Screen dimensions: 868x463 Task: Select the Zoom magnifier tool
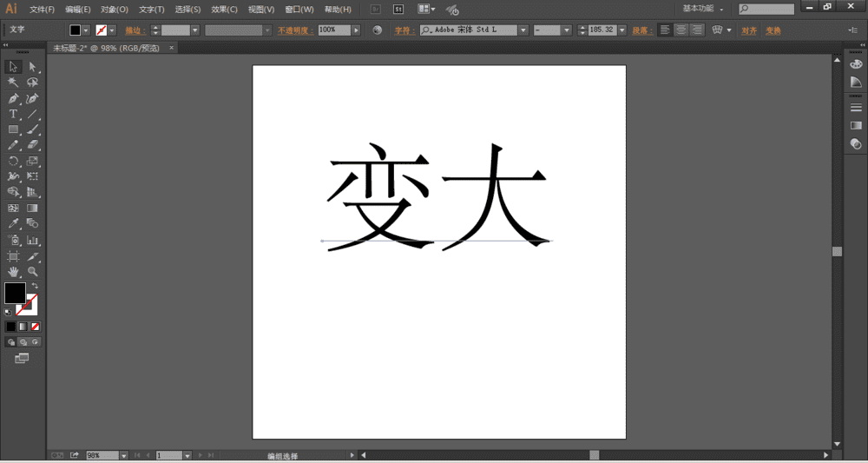click(x=33, y=272)
